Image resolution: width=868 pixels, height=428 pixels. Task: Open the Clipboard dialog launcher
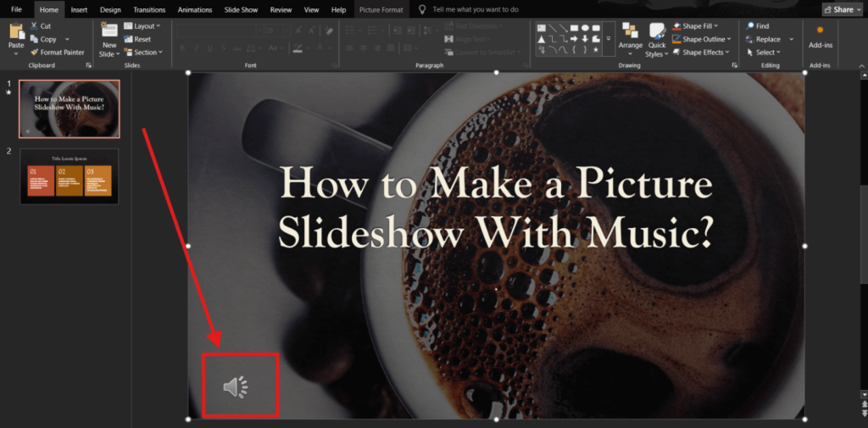coord(88,65)
